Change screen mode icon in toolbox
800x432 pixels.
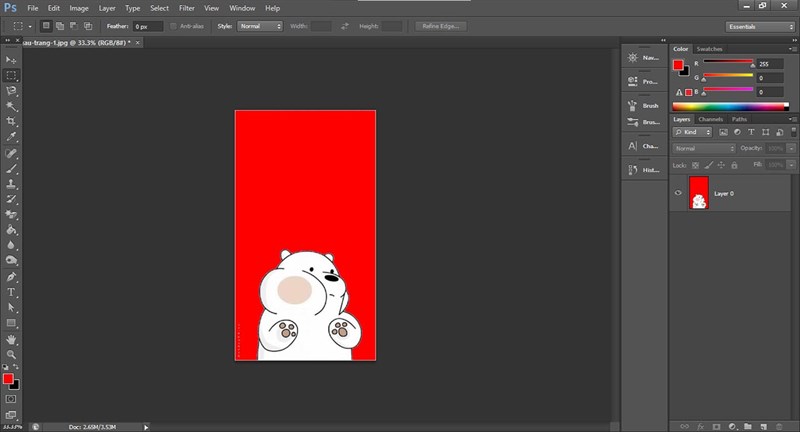click(11, 415)
